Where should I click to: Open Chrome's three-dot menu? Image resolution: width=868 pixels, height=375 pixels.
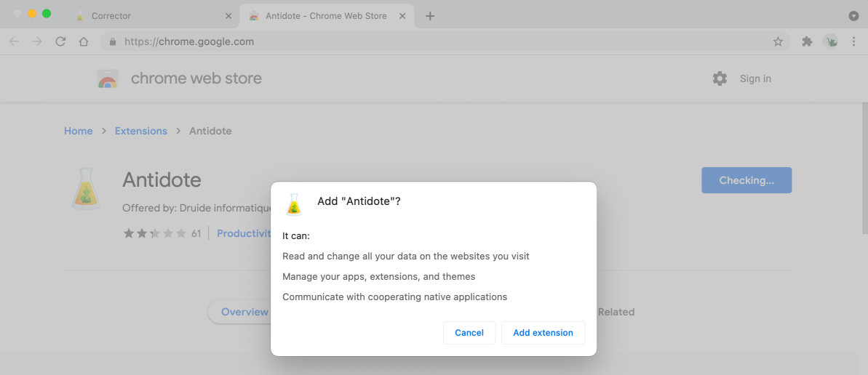click(853, 42)
